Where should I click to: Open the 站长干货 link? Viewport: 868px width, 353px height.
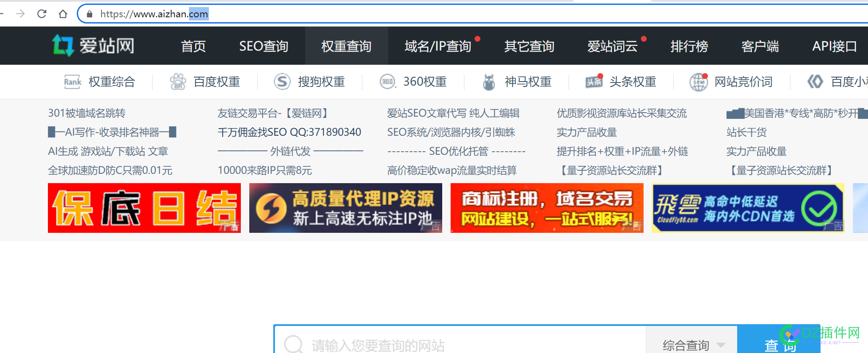click(x=746, y=132)
